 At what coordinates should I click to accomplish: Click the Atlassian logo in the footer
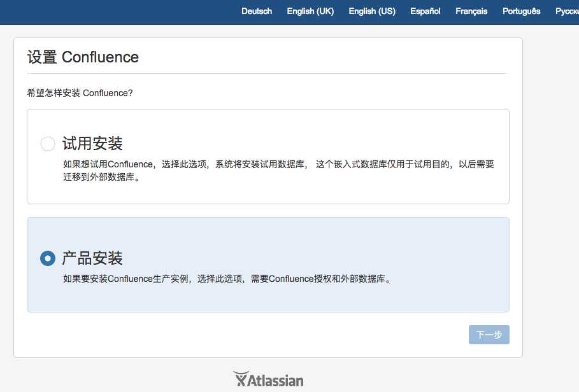coord(268,379)
